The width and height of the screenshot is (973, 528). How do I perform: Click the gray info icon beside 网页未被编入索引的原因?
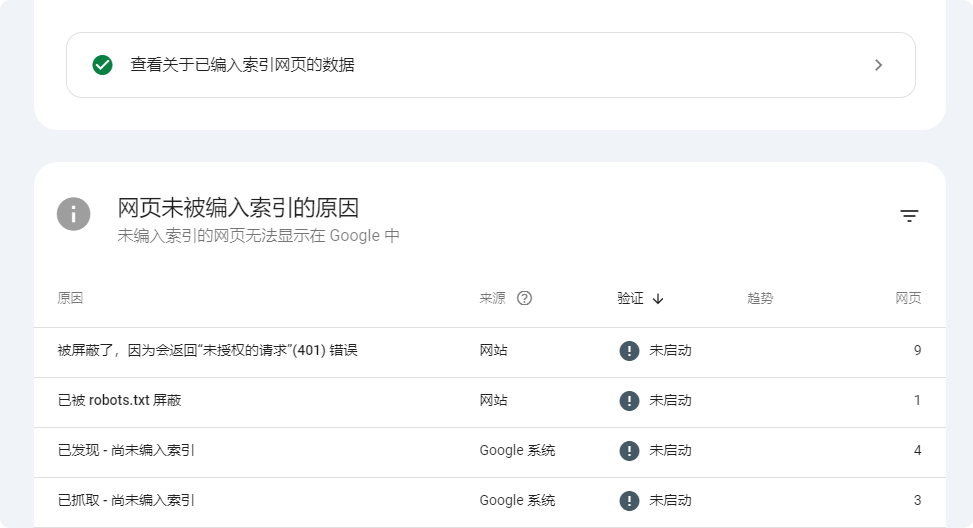74,215
